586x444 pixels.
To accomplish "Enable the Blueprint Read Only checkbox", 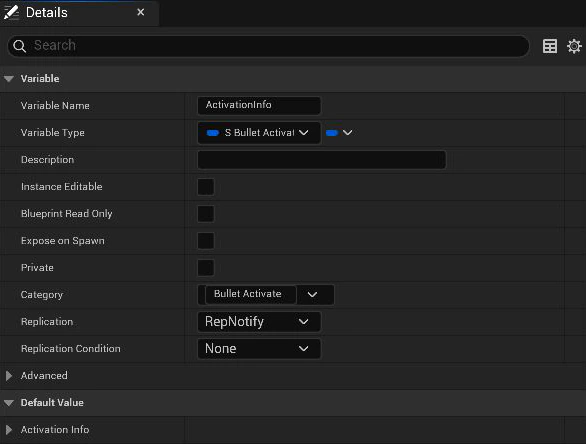I will coord(206,214).
